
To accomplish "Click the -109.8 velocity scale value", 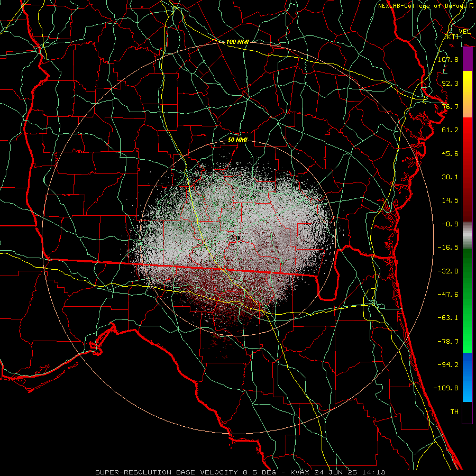I will pyautogui.click(x=446, y=388).
